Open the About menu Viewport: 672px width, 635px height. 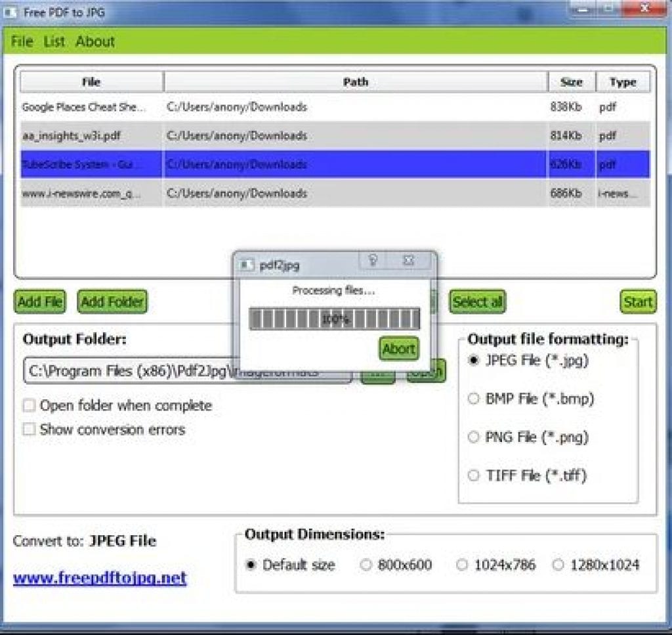click(x=95, y=41)
